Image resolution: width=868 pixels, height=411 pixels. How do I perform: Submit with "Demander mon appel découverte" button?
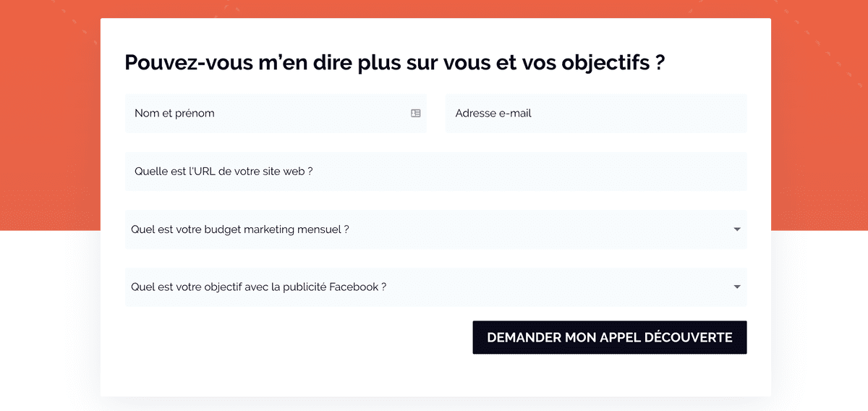point(610,338)
